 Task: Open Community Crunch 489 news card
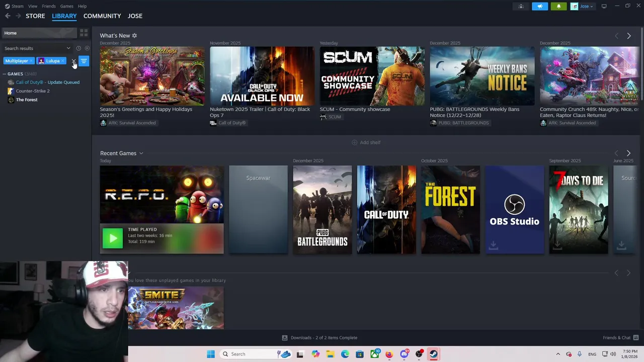coord(590,76)
